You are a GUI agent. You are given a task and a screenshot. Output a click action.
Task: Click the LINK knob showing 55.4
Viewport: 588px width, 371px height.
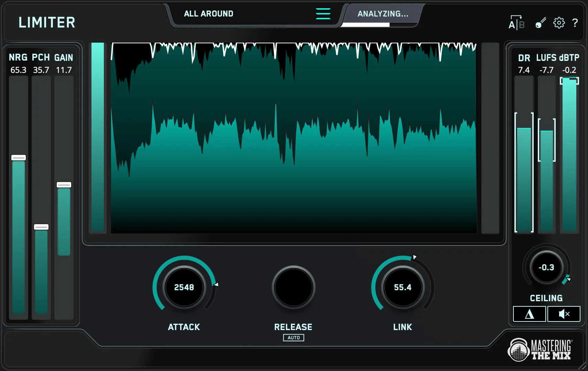coord(402,287)
